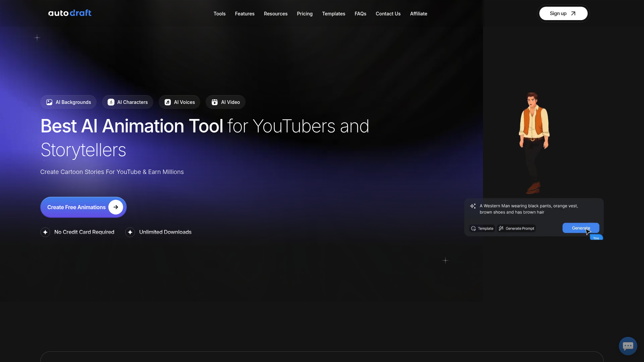Click the AI Voices music note icon

(x=168, y=102)
